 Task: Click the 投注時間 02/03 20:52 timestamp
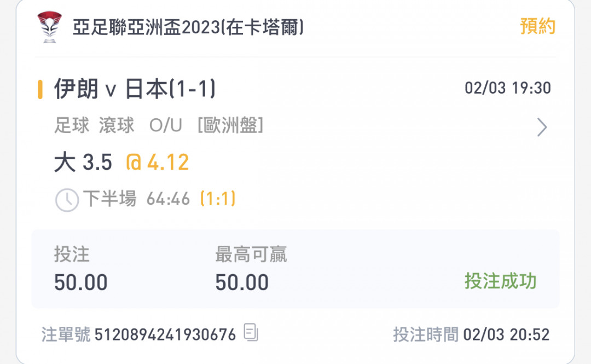pyautogui.click(x=471, y=334)
